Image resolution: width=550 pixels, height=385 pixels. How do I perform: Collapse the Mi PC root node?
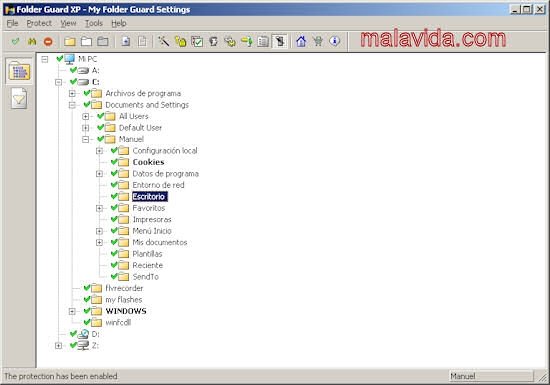point(45,59)
